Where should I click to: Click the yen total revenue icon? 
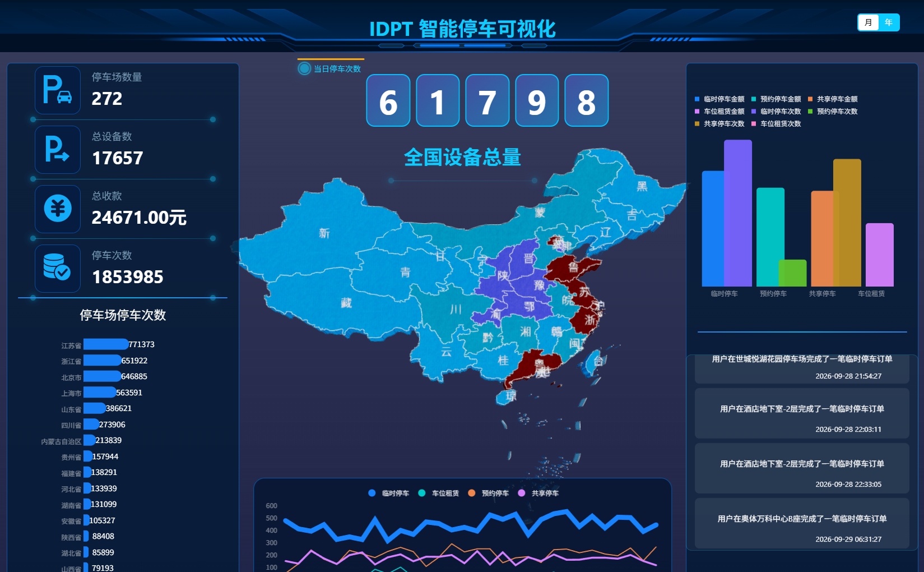tap(58, 209)
